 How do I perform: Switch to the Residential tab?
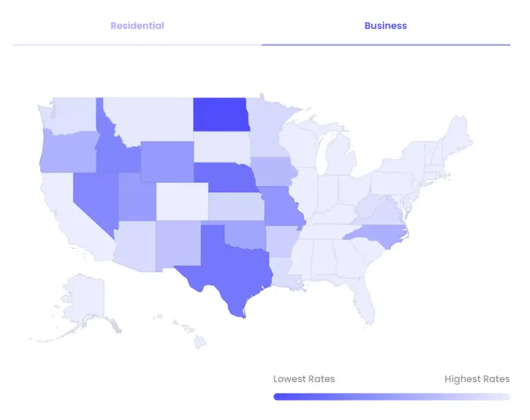click(x=136, y=26)
